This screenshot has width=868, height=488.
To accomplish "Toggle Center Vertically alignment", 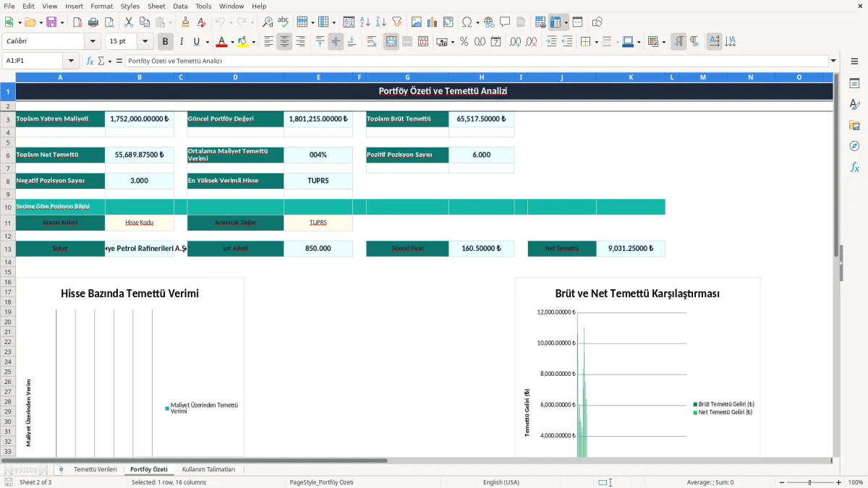I will [336, 42].
